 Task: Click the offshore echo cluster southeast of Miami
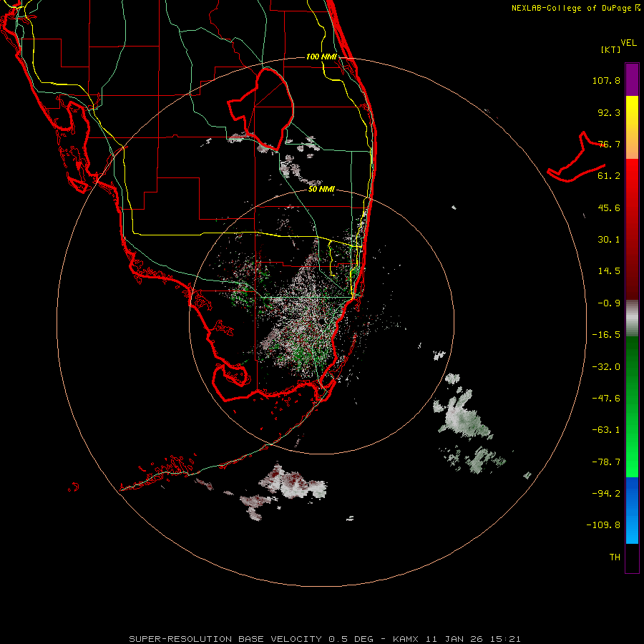[463, 415]
